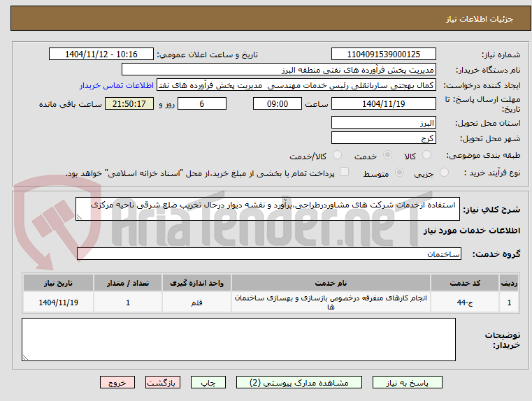Select the کالا/خدمت radio button

pos(337,155)
